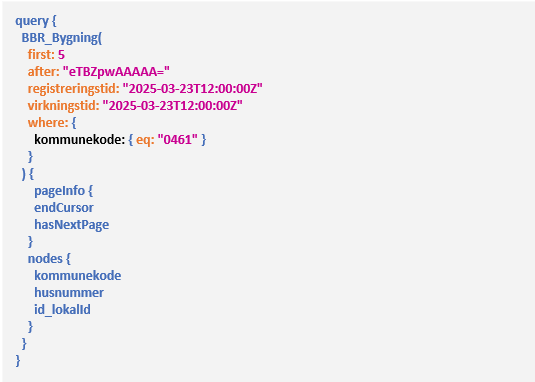Click the id_lokalId field
The width and height of the screenshot is (535, 382).
pos(62,310)
